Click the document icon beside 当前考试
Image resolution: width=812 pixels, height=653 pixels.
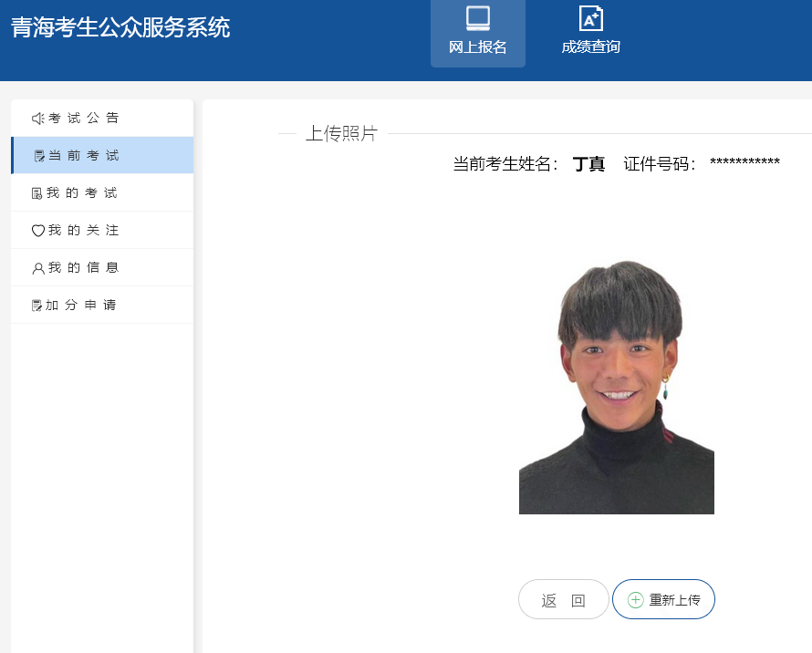coord(39,156)
